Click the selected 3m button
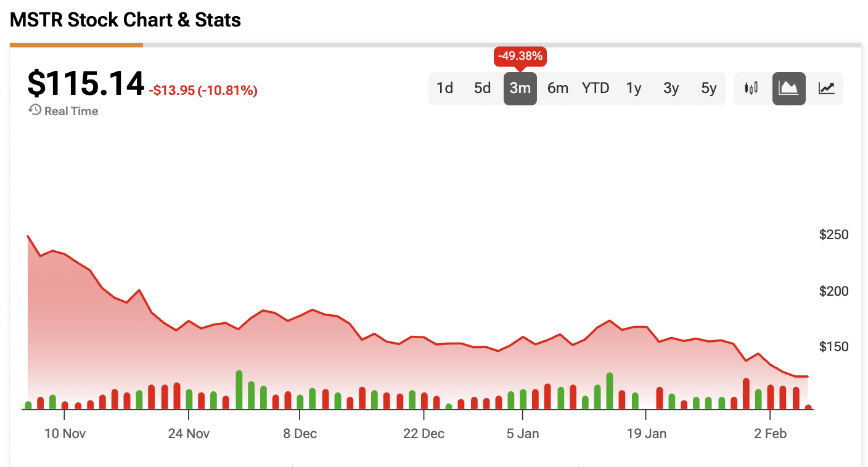This screenshot has width=868, height=467. coord(520,88)
